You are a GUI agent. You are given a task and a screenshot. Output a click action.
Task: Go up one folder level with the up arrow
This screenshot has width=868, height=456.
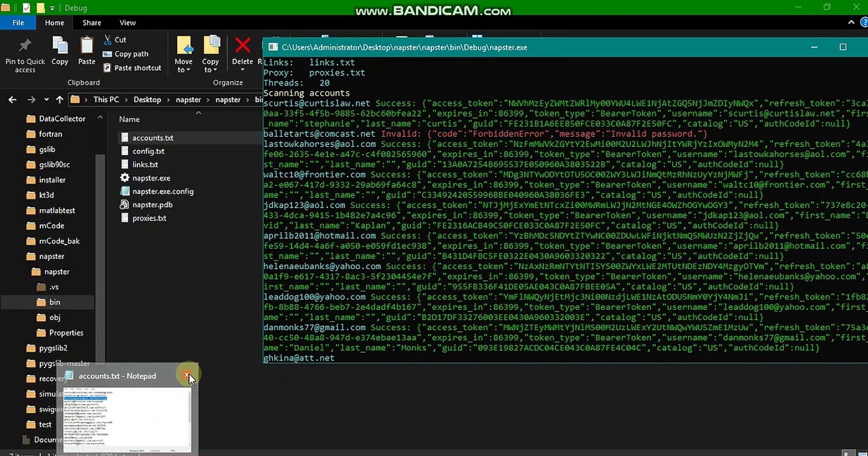[60, 99]
